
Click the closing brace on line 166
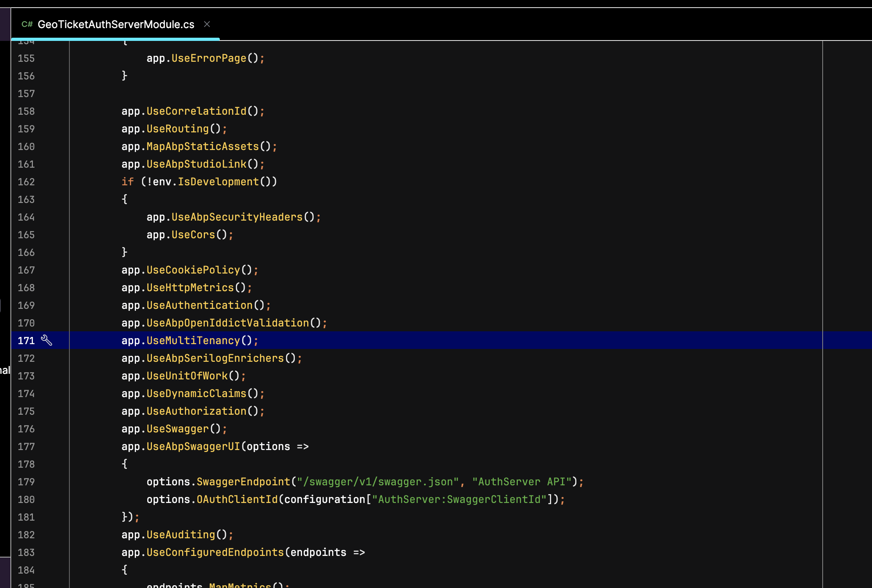pyautogui.click(x=125, y=252)
